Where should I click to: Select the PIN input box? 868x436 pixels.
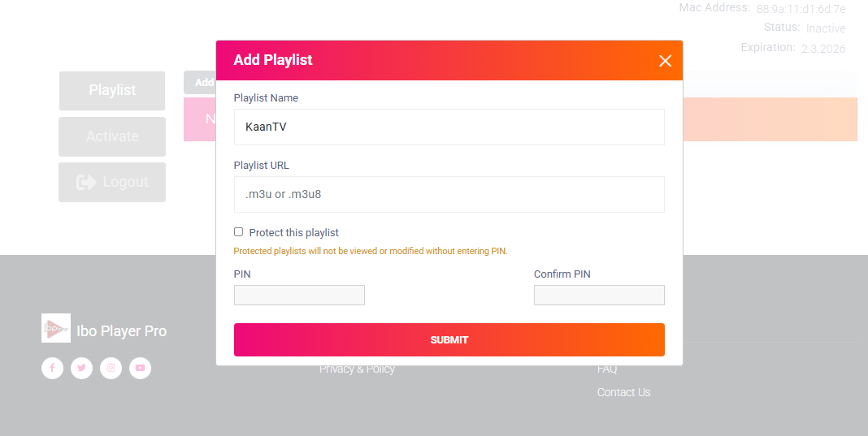coord(299,296)
